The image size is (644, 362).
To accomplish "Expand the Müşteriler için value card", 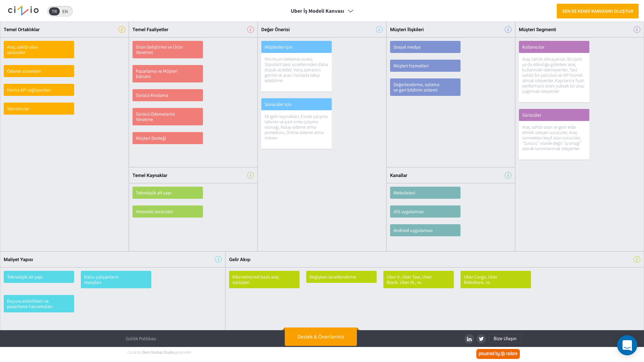I will tap(296, 47).
